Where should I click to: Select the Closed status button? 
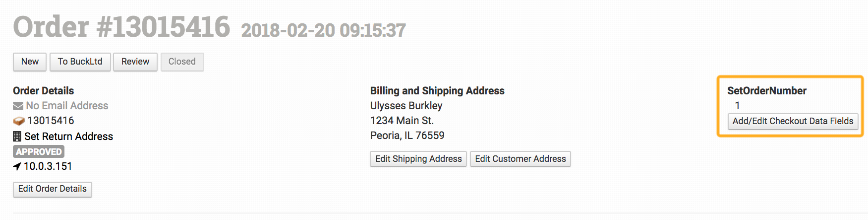click(x=182, y=62)
